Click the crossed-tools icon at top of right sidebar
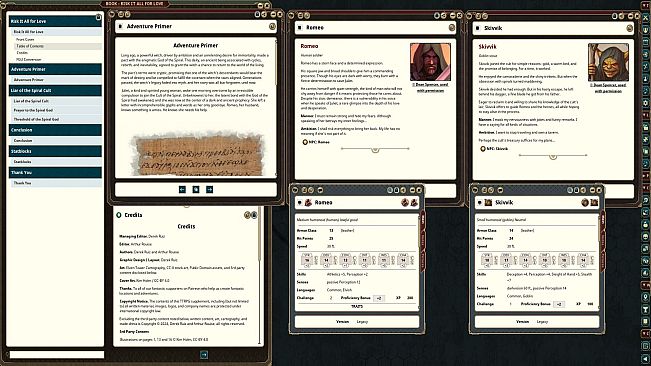 point(646,17)
